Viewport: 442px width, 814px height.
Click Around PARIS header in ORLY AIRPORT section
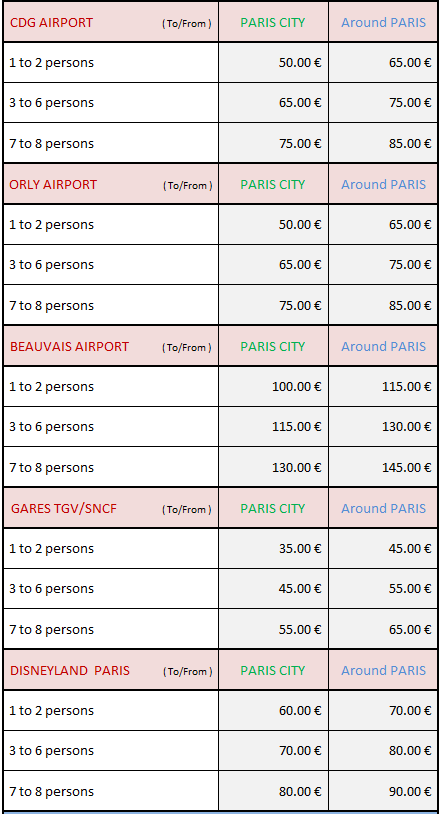[383, 185]
